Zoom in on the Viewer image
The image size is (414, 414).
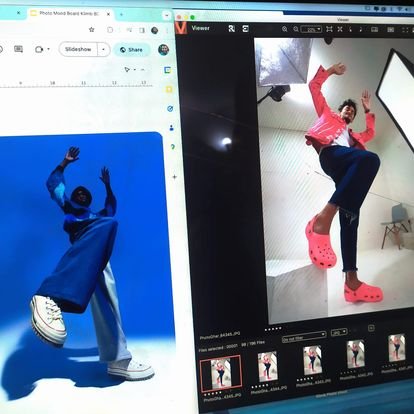click(285, 29)
